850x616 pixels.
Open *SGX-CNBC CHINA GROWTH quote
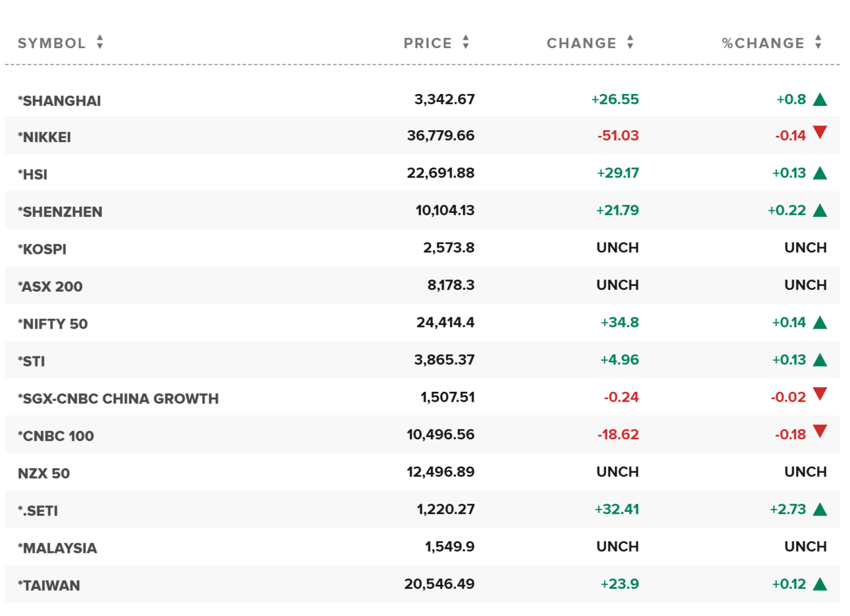pyautogui.click(x=118, y=399)
